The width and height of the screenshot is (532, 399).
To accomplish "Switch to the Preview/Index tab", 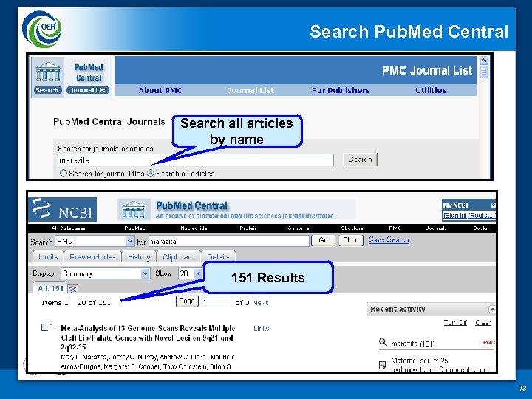I will coord(92,257).
